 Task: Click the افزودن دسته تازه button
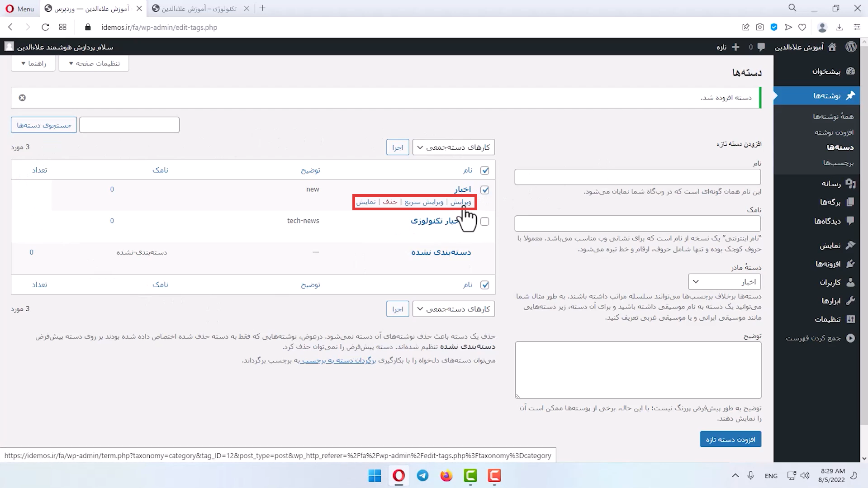(730, 439)
